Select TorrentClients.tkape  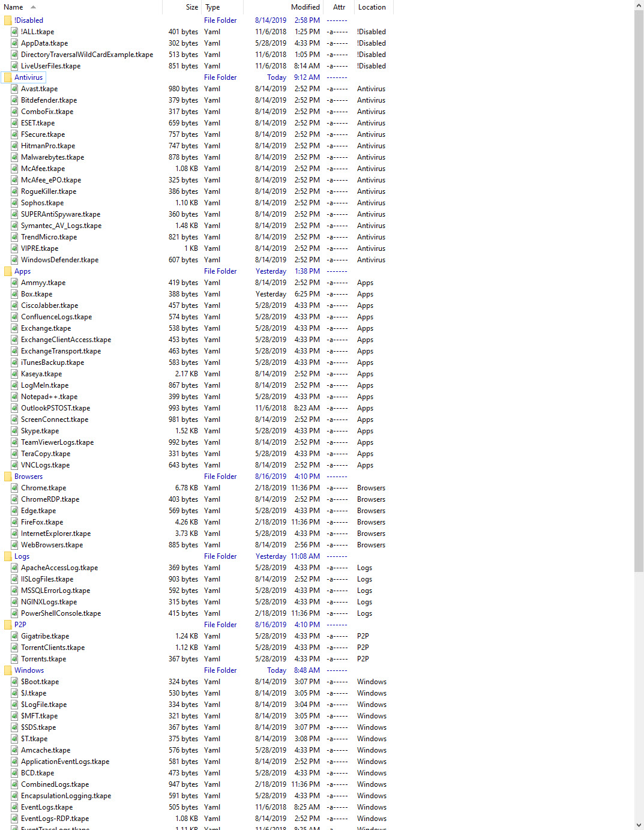coord(53,648)
